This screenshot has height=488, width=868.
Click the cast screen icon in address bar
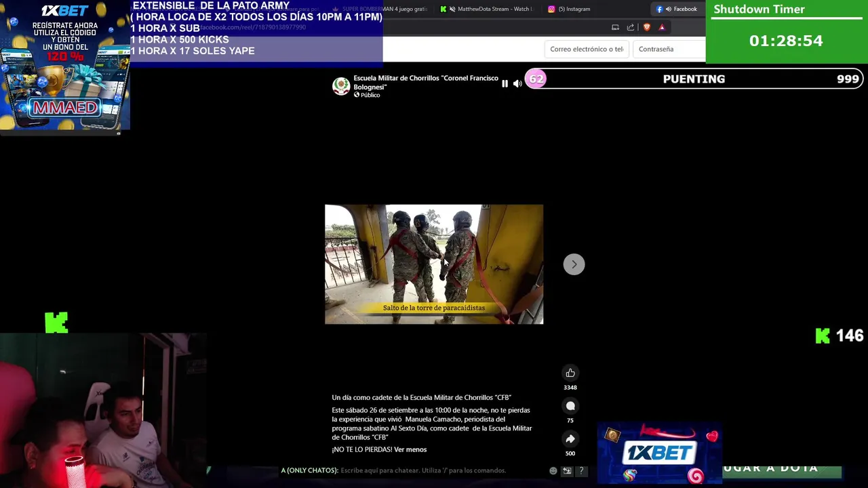coord(615,27)
